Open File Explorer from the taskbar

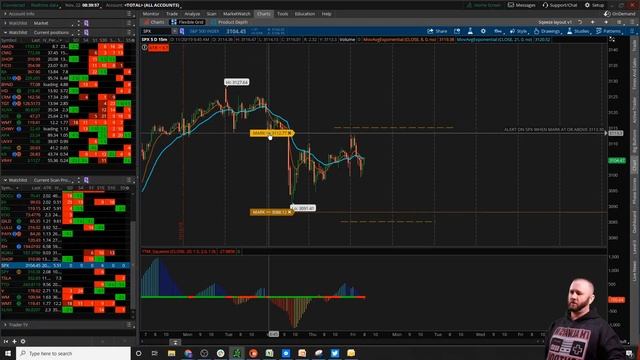coord(171,353)
